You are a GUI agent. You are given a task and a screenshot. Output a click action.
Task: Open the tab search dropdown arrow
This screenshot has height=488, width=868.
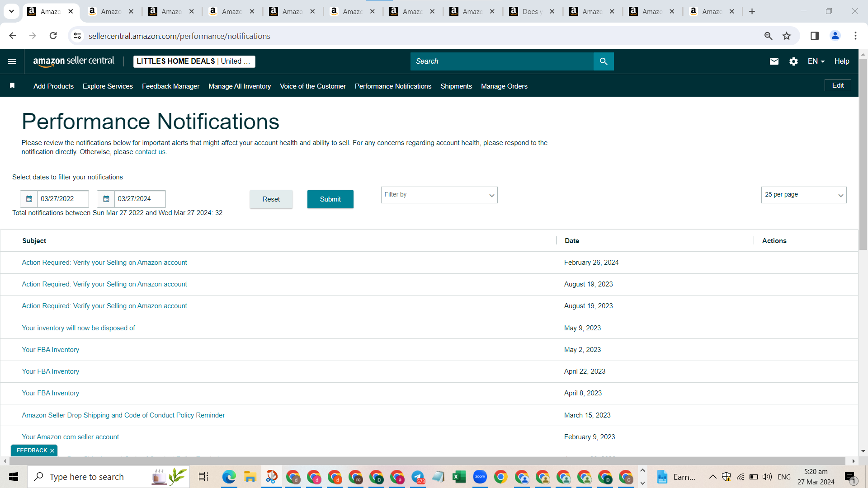pyautogui.click(x=11, y=11)
